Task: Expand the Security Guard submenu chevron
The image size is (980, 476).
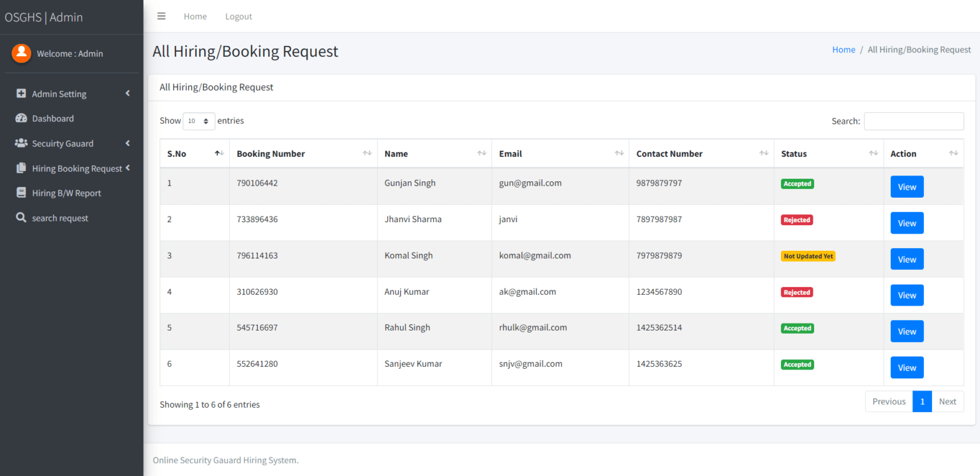Action: pos(126,143)
